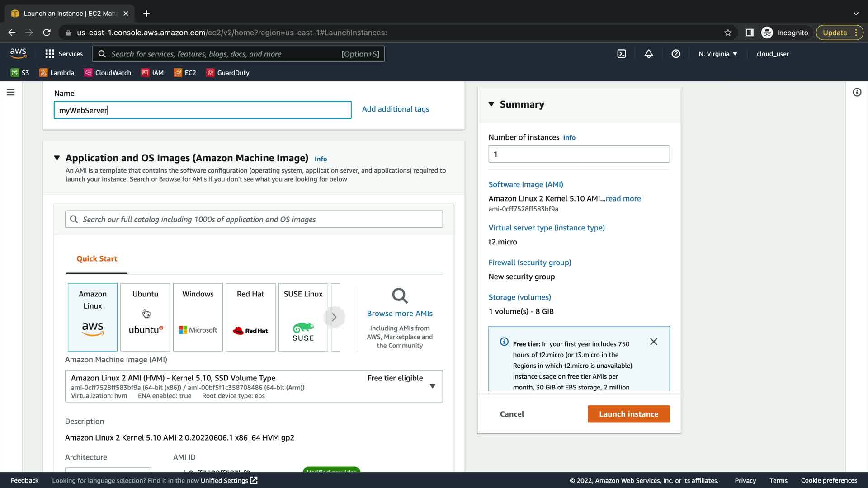This screenshot has width=868, height=488.
Task: Click Add additional tags link
Action: [x=395, y=109]
